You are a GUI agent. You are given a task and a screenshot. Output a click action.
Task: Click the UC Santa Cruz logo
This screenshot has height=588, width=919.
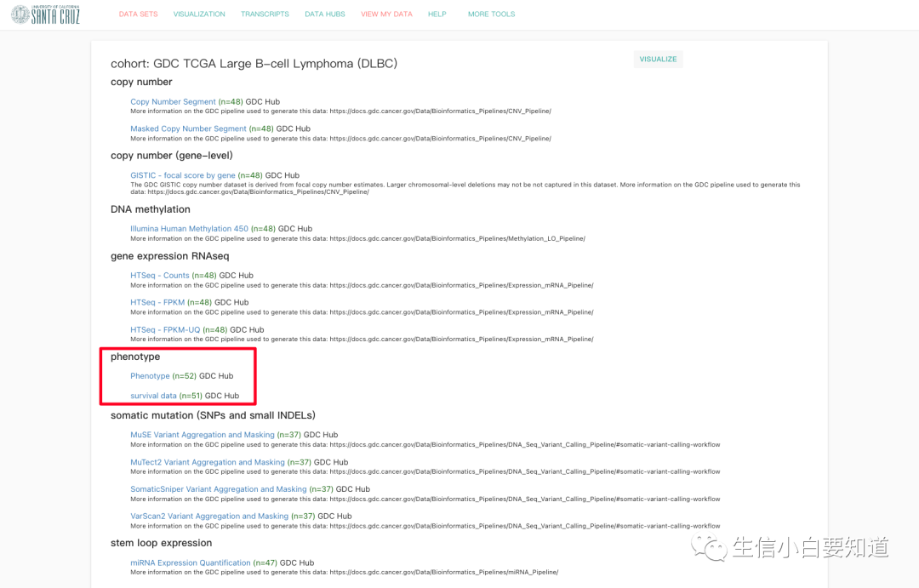point(46,14)
